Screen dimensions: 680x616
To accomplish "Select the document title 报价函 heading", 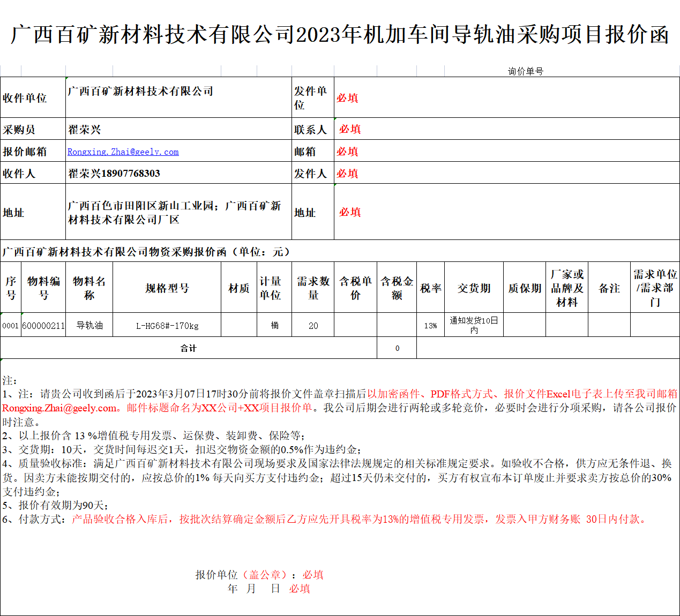I will pyautogui.click(x=340, y=34).
